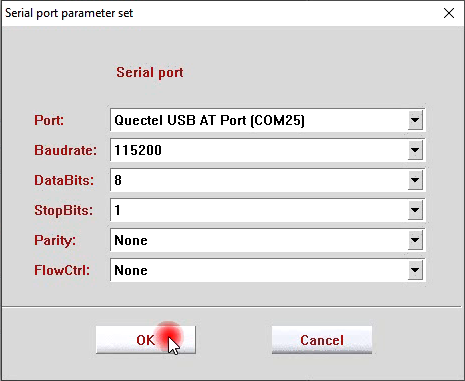Click the DataBits value field showing 8
The width and height of the screenshot is (465, 381).
coord(267,180)
